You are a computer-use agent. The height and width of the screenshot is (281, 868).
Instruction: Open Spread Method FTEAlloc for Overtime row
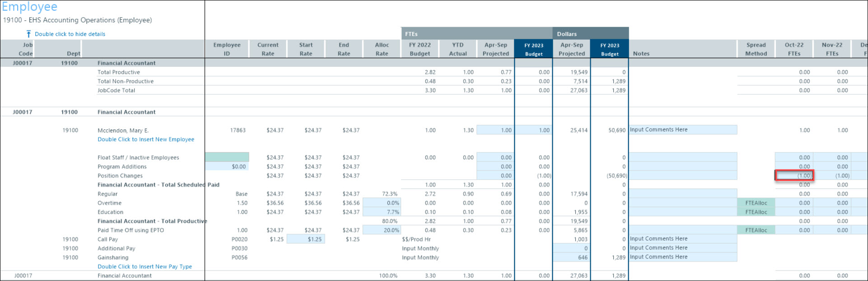click(756, 203)
